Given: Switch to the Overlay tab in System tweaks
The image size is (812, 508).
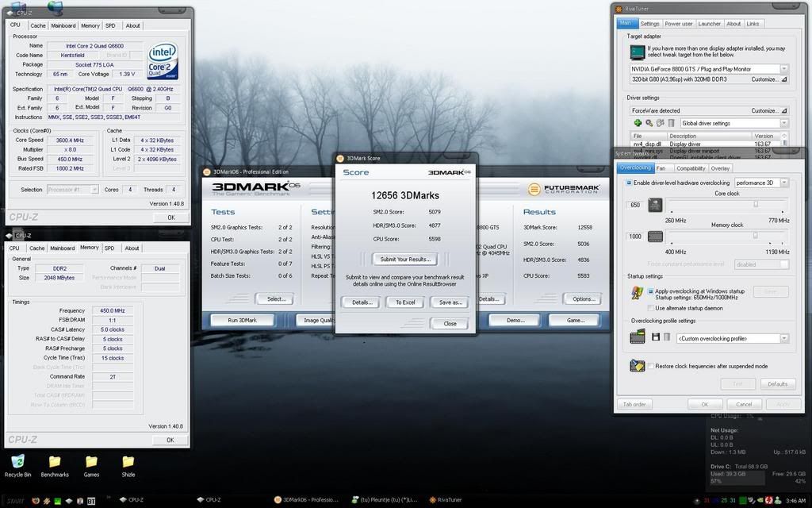Looking at the screenshot, I should (720, 168).
